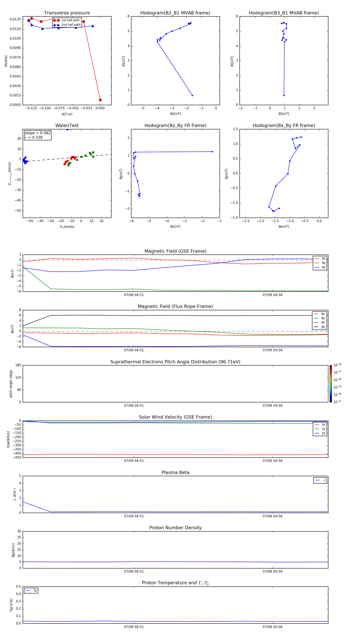
Task: Select the By legend entry in the GSE magnetic field panel
Action: pos(320,263)
